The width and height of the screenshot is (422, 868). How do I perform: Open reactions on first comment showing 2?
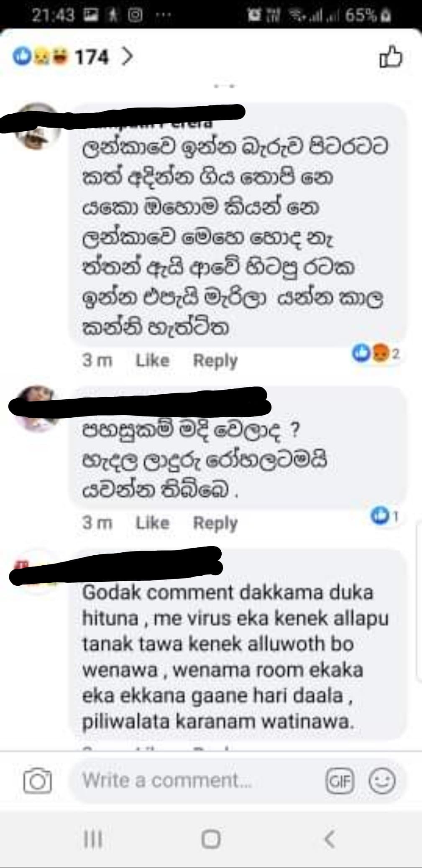(376, 354)
